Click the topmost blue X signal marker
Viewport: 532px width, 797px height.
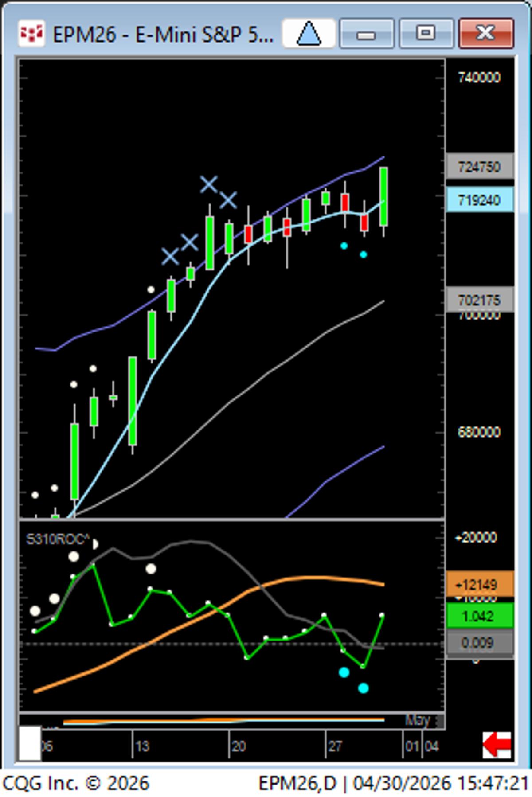click(x=209, y=184)
